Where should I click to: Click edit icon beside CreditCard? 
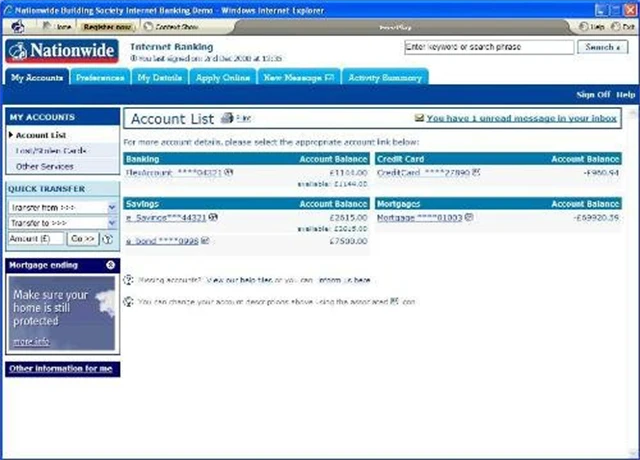tap(476, 172)
